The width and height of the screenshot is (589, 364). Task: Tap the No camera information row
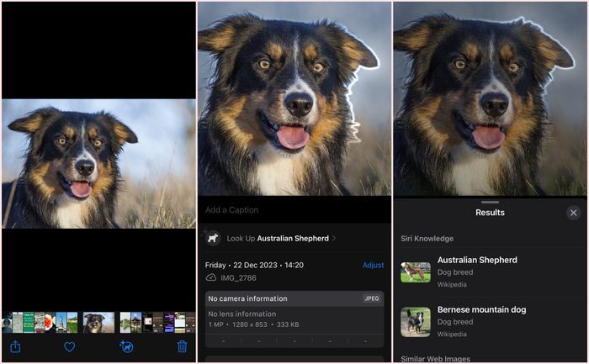294,298
